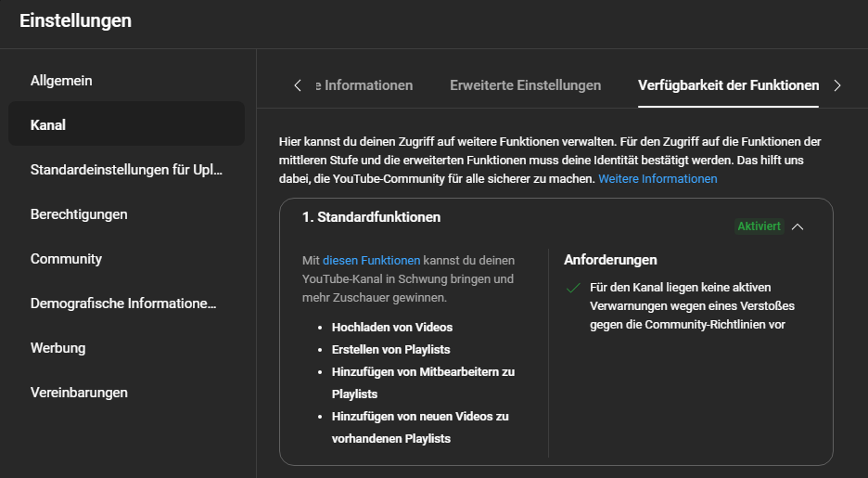The width and height of the screenshot is (868, 478).
Task: Select Allgemein in the settings sidebar
Action: (61, 81)
